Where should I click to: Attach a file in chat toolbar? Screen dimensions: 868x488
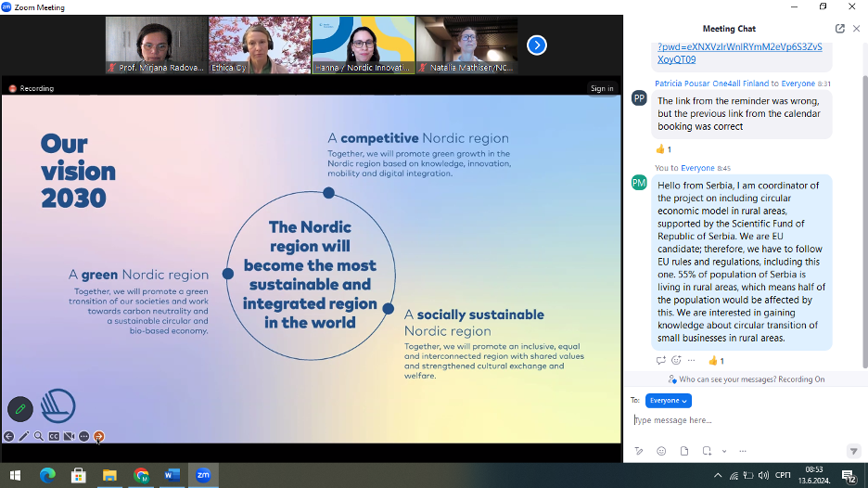(684, 451)
